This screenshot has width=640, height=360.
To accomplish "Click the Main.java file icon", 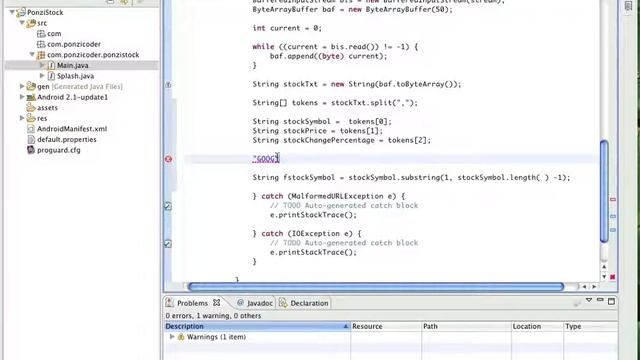I will (x=51, y=65).
